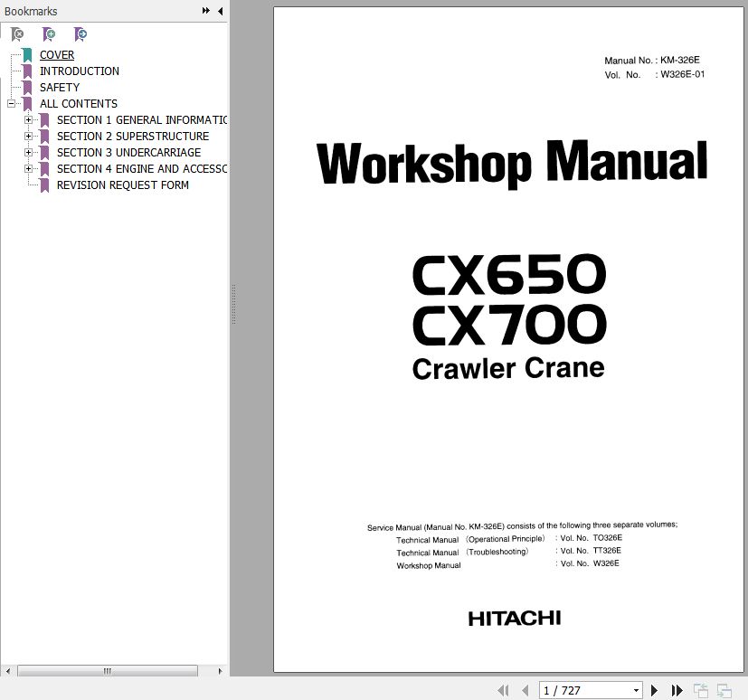Click the SAFETY bookmark ribbon icon
The width and height of the screenshot is (748, 700).
(x=27, y=88)
